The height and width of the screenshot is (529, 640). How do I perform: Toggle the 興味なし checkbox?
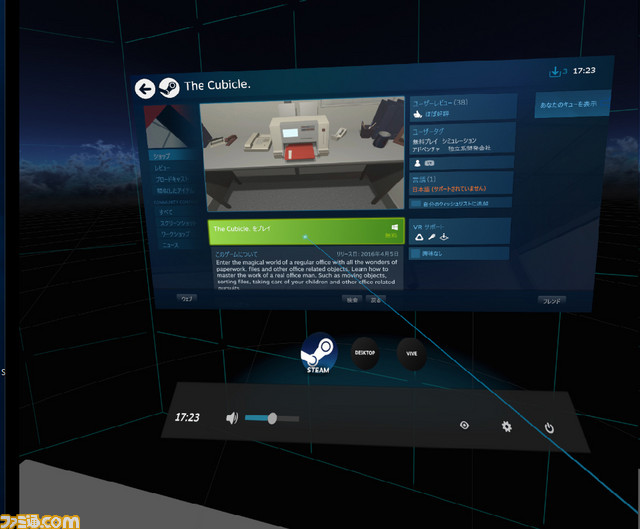(x=416, y=254)
